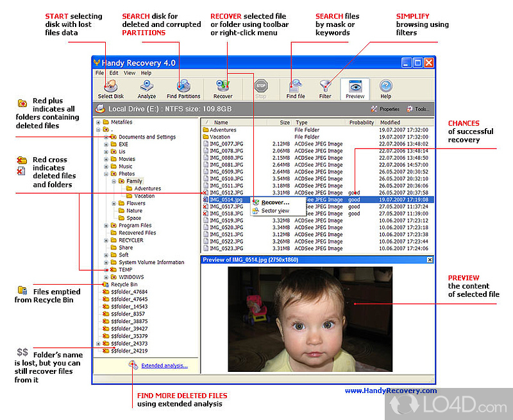The height and width of the screenshot is (420, 513).
Task: Select the $$folder_38875 entry
Action: point(129,321)
